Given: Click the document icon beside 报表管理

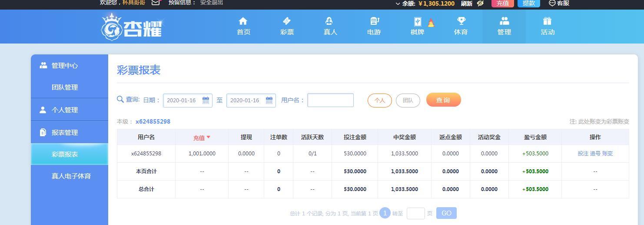Looking at the screenshot, I should tap(43, 132).
